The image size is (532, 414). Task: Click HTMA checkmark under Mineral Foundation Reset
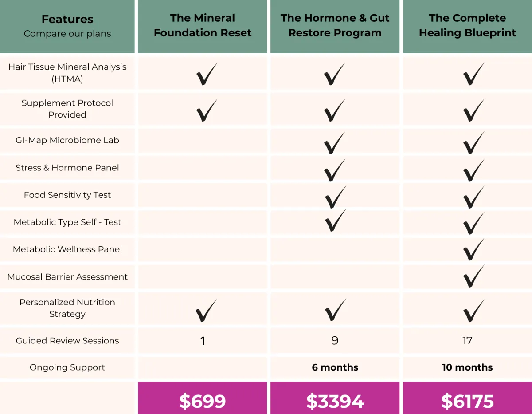pos(207,74)
